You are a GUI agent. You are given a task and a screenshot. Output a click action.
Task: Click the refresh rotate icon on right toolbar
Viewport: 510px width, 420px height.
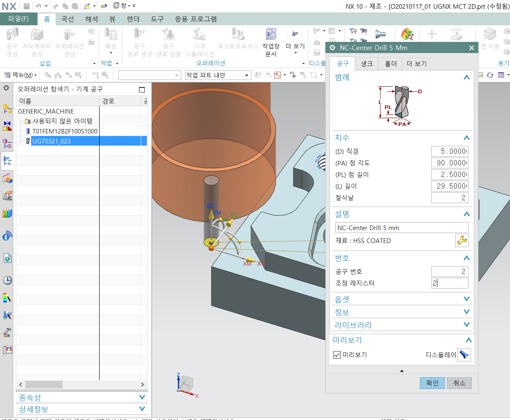coord(490,75)
